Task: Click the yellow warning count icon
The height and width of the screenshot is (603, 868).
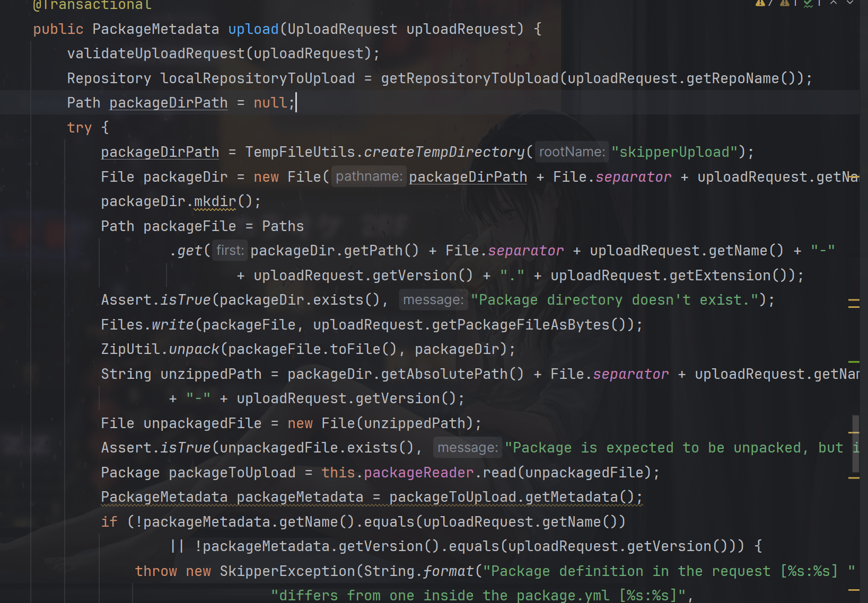Action: [x=760, y=3]
